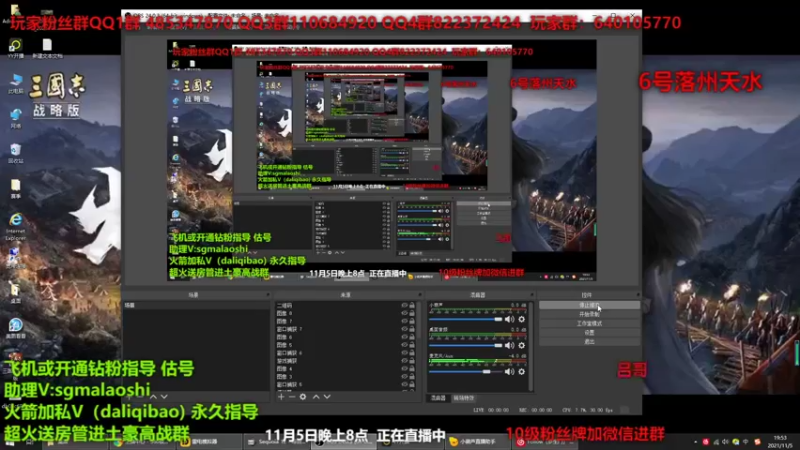Screen dimensions: 800x450
Task: Click the 开始录制 start recording button
Action: (x=589, y=314)
